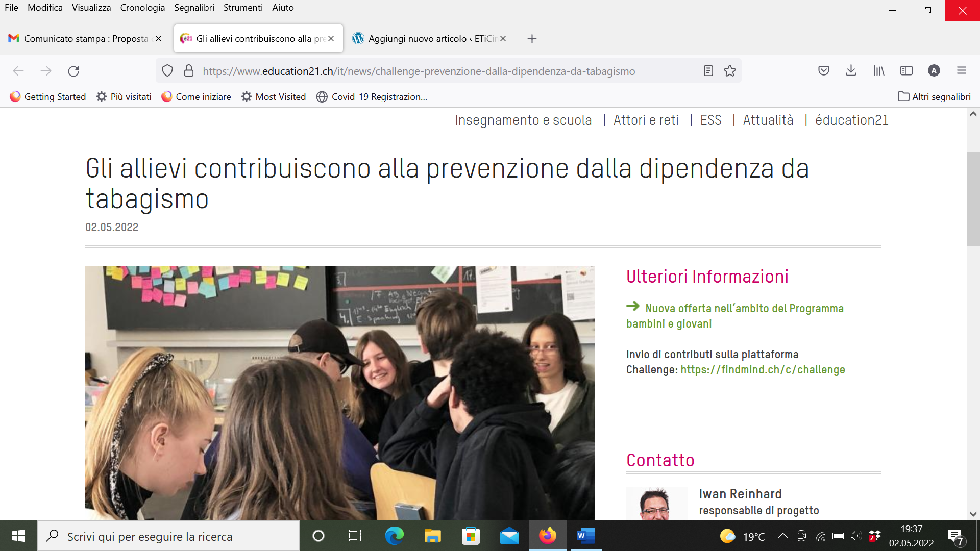Click the page scrollbar up arrow
The width and height of the screenshot is (980, 551).
pos(973,114)
